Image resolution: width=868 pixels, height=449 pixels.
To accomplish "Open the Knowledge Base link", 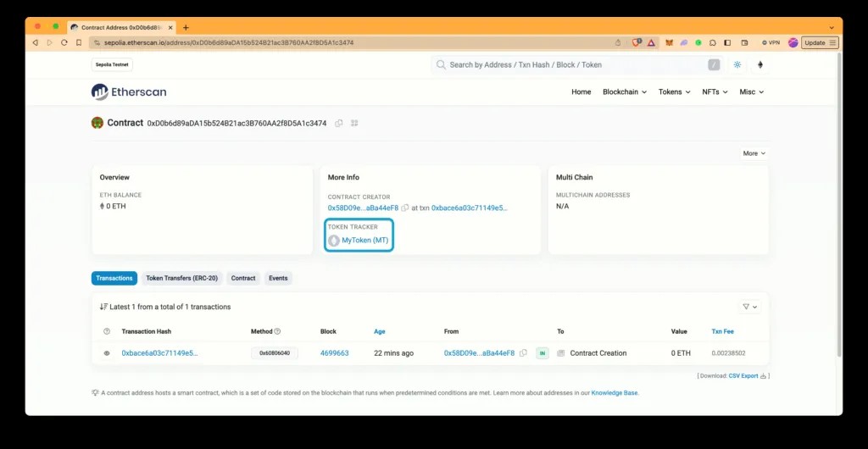I will 615,392.
